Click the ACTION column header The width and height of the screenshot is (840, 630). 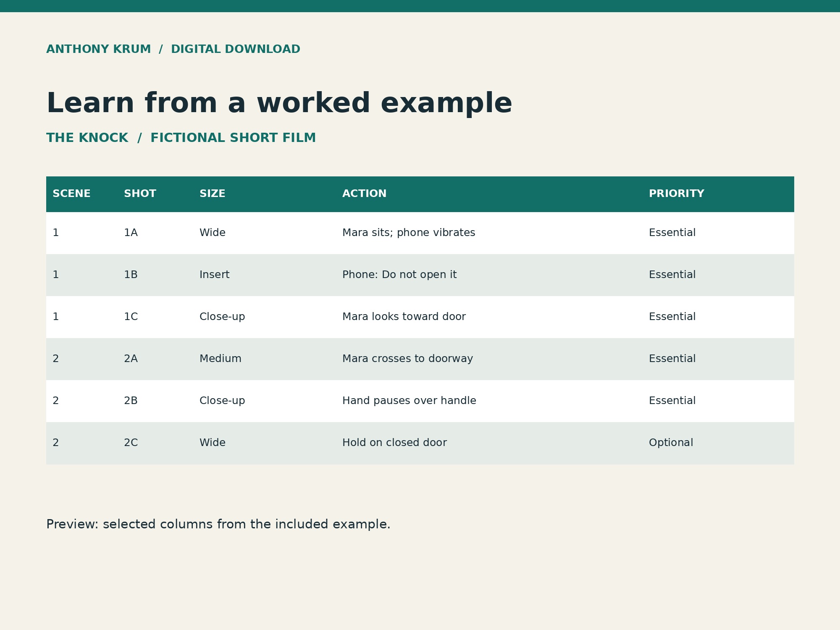[364, 194]
